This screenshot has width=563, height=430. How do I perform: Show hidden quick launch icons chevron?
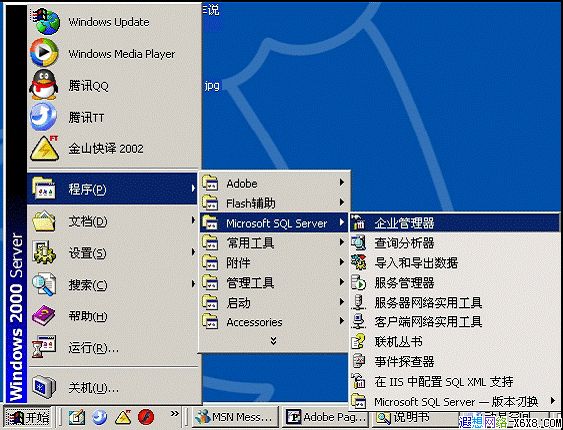pos(175,413)
